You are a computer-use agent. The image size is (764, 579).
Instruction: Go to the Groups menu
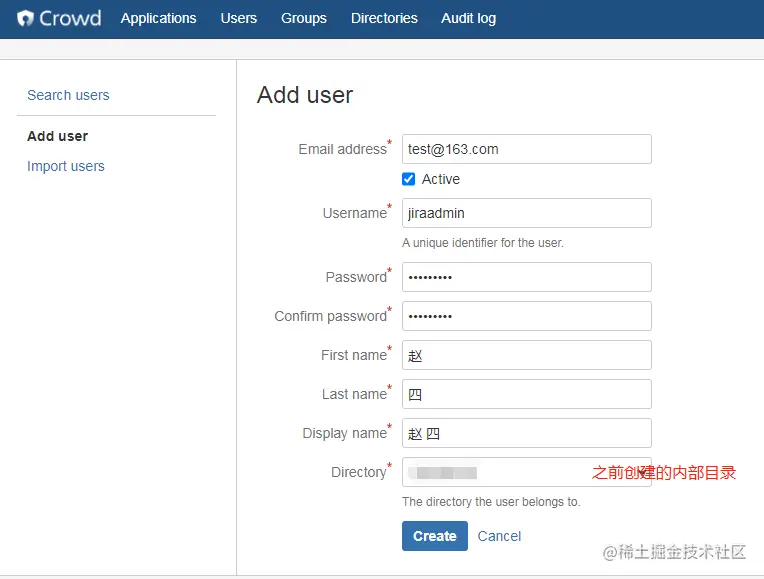coord(304,18)
